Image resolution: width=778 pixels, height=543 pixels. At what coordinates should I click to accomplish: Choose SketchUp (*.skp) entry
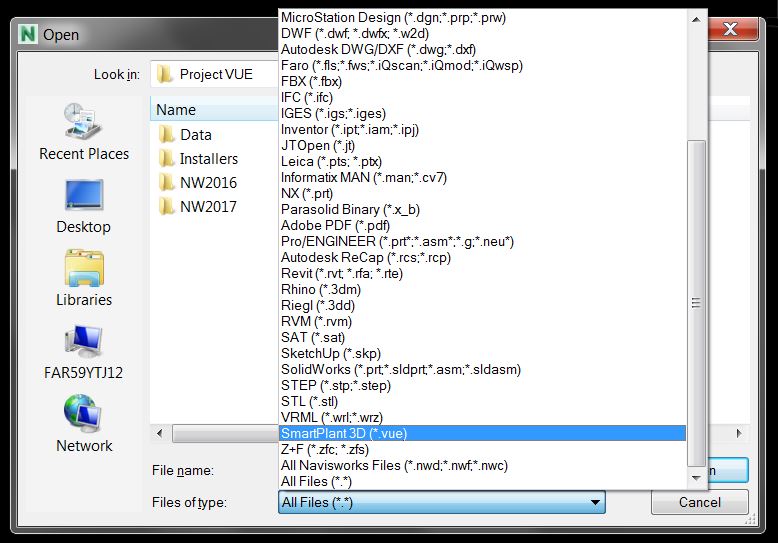click(482, 353)
